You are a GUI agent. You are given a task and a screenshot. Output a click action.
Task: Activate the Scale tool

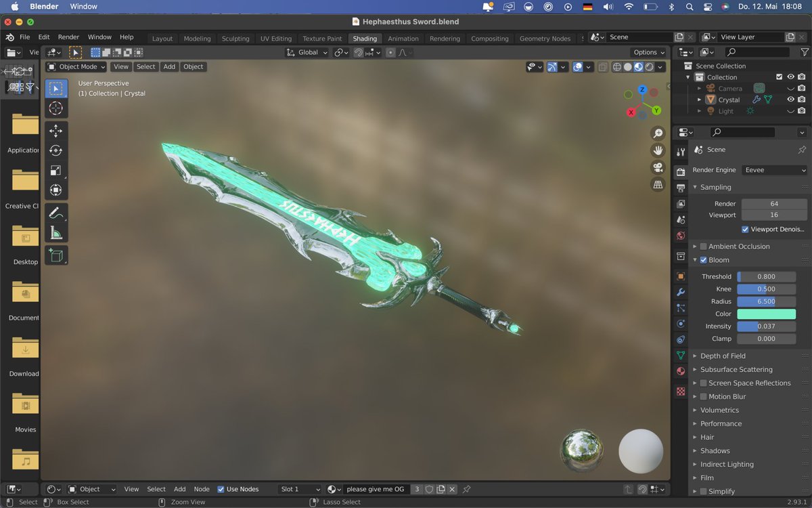[56, 170]
